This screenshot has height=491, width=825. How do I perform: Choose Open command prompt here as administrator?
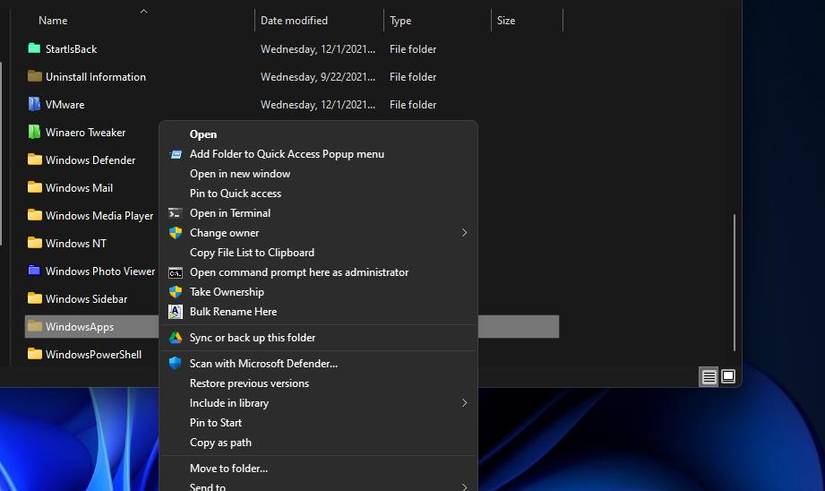coord(299,272)
